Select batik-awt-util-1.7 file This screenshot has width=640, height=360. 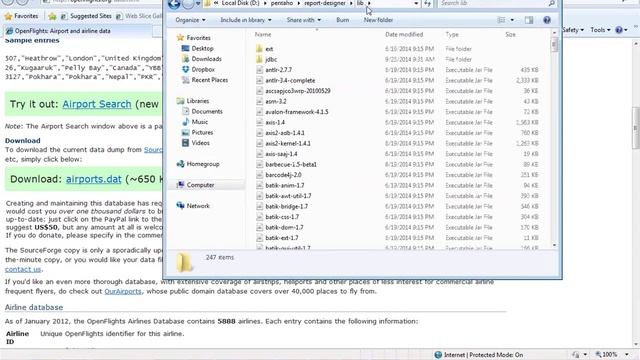tap(288, 196)
